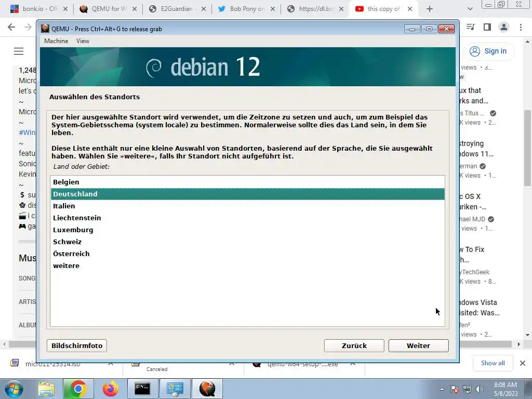Choose Liechtenstein from the list

(247, 218)
